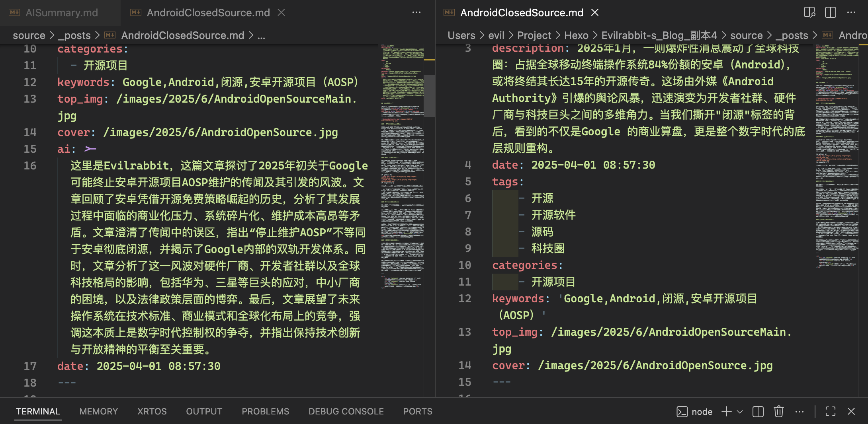Click _posts in left breadcrumb

[74, 35]
